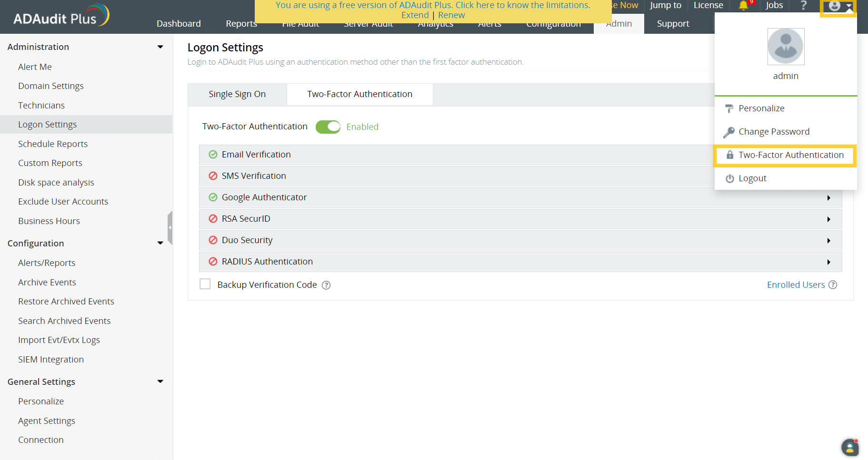Check the Backup Verification Code checkbox
The width and height of the screenshot is (868, 460).
(205, 284)
